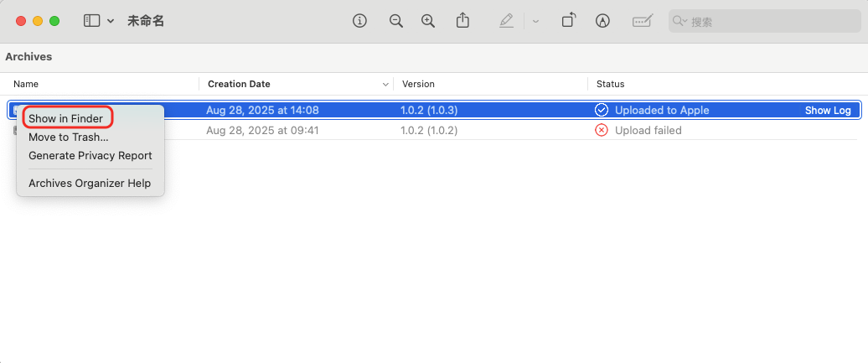Choose Move to Trash menu item

click(69, 137)
